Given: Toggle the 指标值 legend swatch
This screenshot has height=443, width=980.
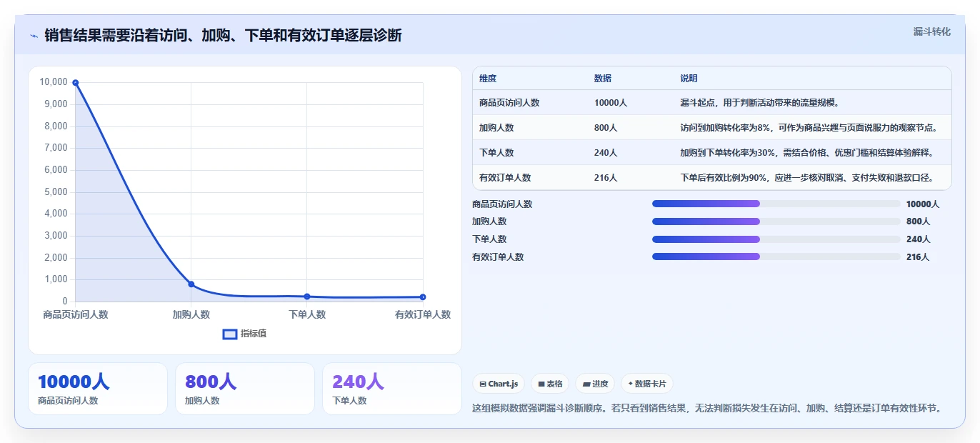Looking at the screenshot, I should 230,334.
